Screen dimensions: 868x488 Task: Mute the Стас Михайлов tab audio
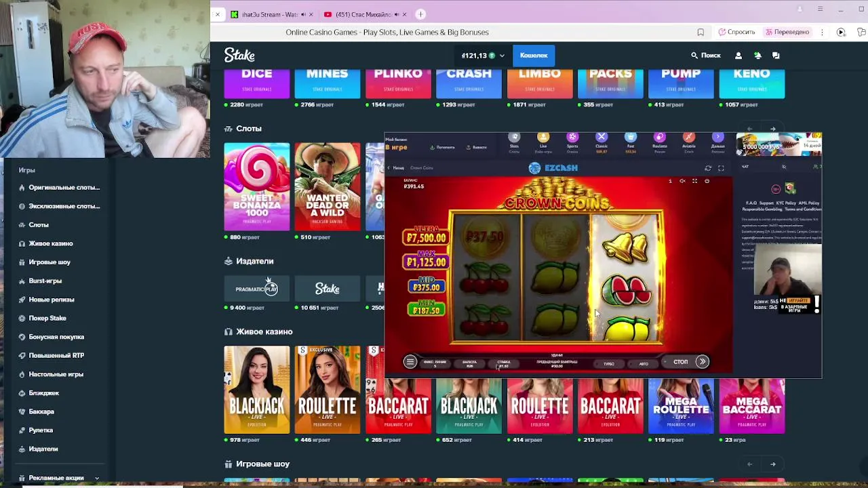(397, 14)
